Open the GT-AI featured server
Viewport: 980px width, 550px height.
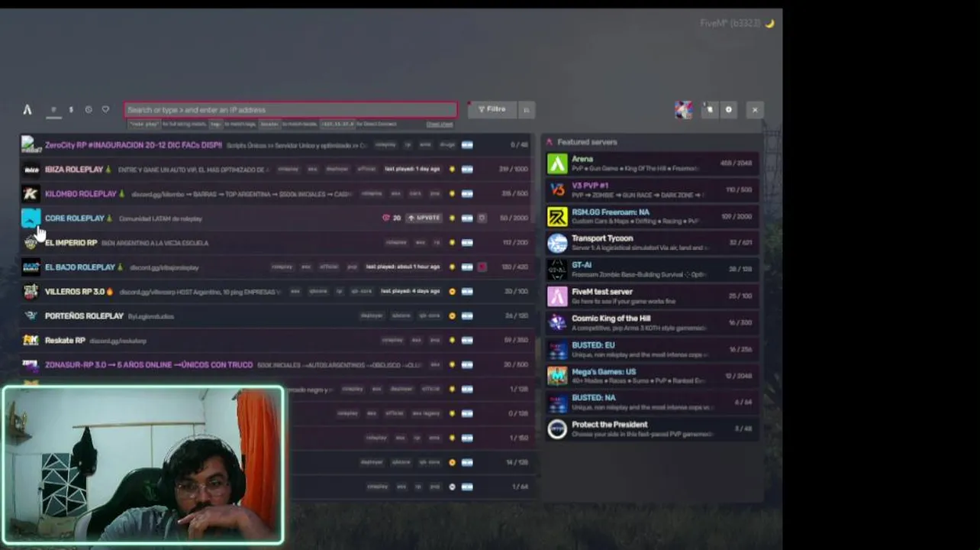point(652,270)
